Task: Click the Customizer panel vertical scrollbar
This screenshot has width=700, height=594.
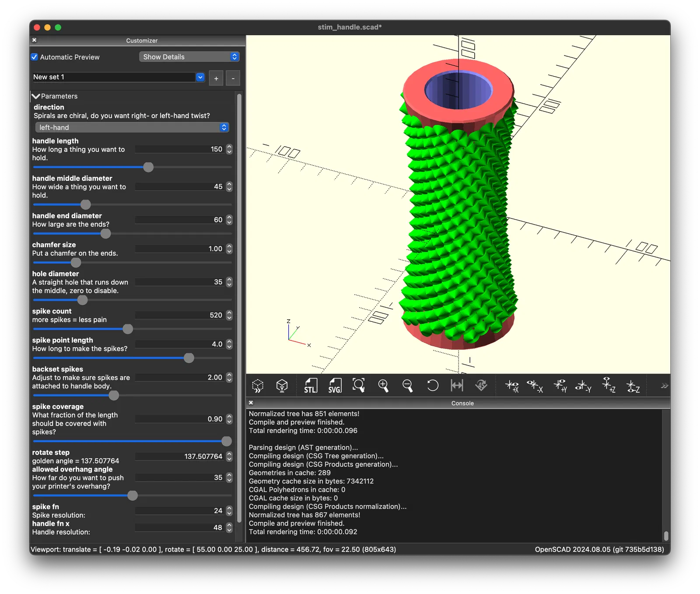Action: pos(239,308)
